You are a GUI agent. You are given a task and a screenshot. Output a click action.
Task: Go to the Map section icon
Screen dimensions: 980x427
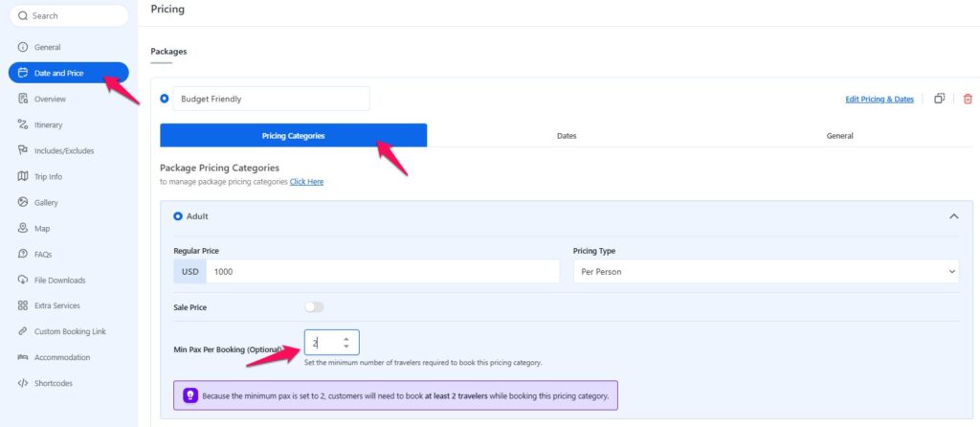(x=23, y=229)
